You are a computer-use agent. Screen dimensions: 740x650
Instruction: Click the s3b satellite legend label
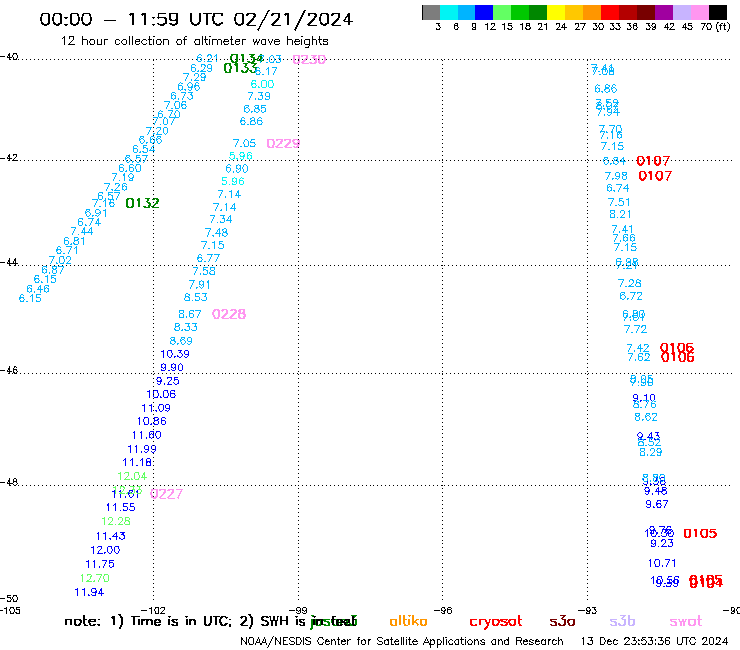(x=622, y=621)
